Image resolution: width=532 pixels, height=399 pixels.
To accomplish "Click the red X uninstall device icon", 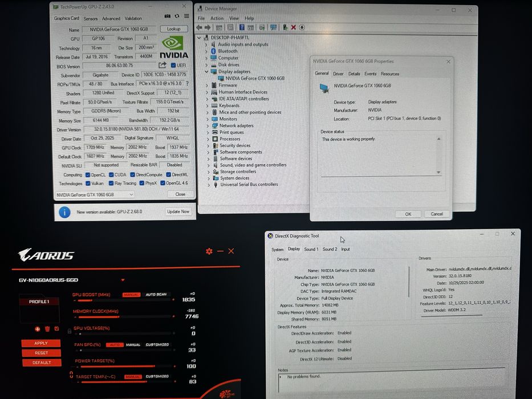I will (x=294, y=27).
